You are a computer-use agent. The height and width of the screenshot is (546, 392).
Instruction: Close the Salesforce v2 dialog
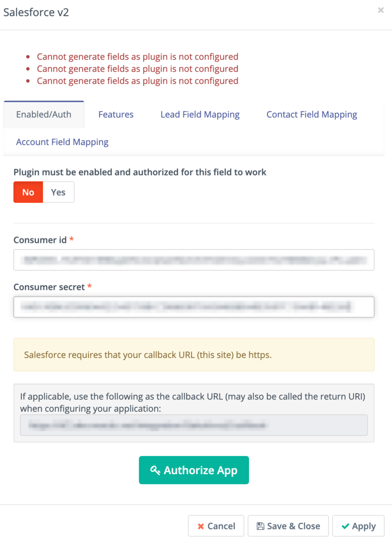380,10
